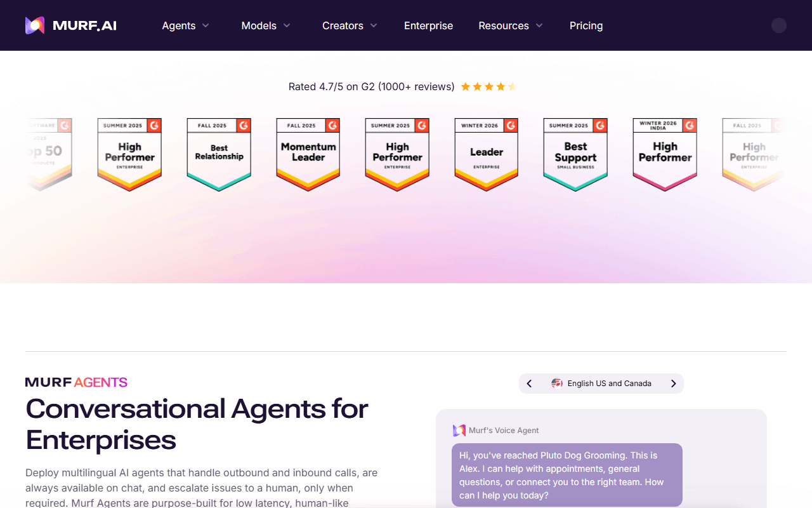Image resolution: width=812 pixels, height=508 pixels.
Task: Expand the Creators dropdown chevron
Action: click(x=374, y=26)
